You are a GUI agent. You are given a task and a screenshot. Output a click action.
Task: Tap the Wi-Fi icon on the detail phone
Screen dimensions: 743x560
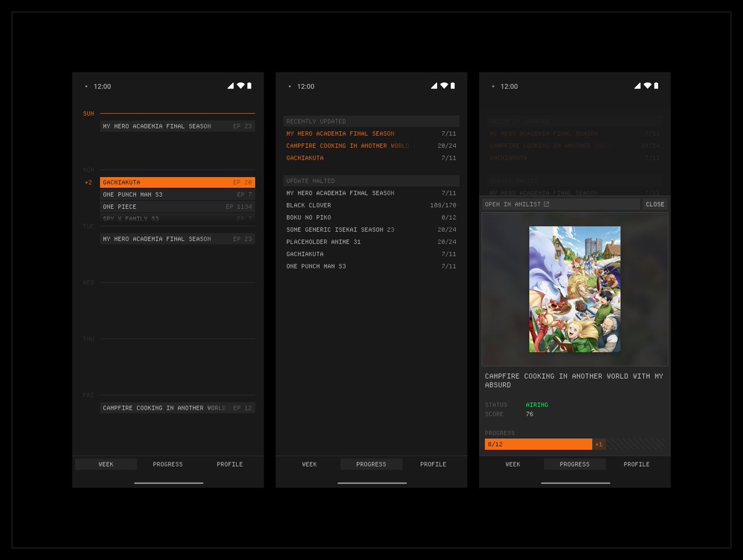pos(647,86)
